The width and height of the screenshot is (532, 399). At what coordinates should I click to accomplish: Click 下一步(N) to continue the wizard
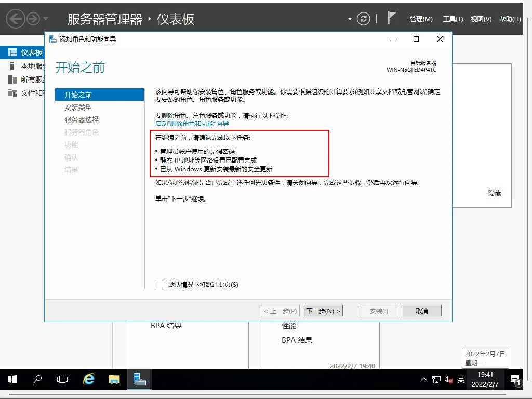(323, 311)
